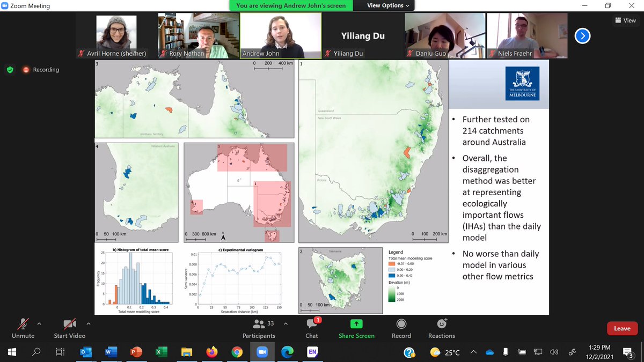
Task: Click the encryption shield icon
Action: [10, 70]
